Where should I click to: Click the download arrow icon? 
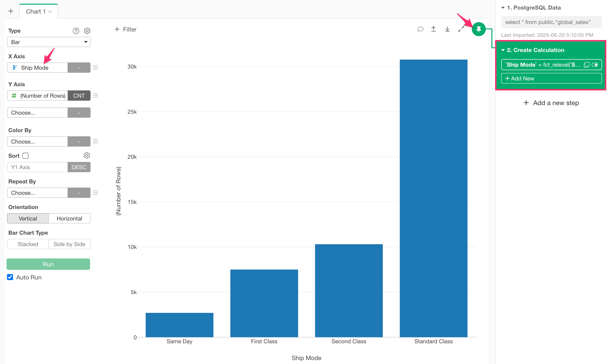coord(447,29)
